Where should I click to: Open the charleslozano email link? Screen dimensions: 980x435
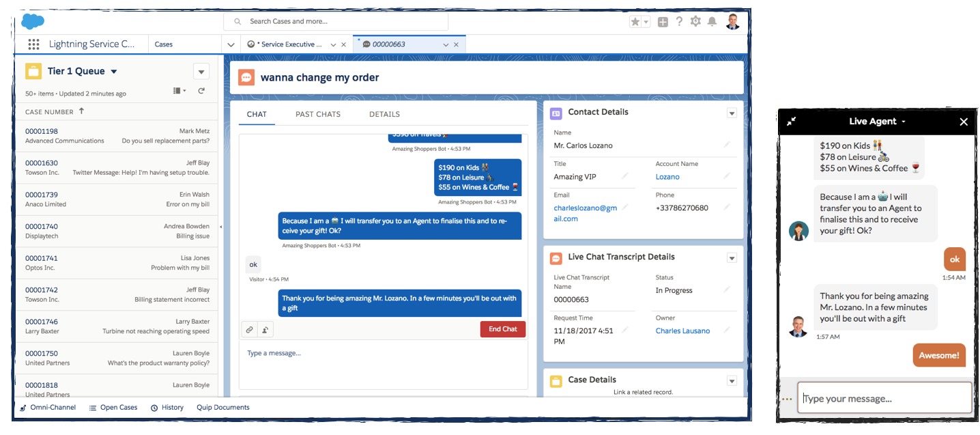[x=585, y=213]
